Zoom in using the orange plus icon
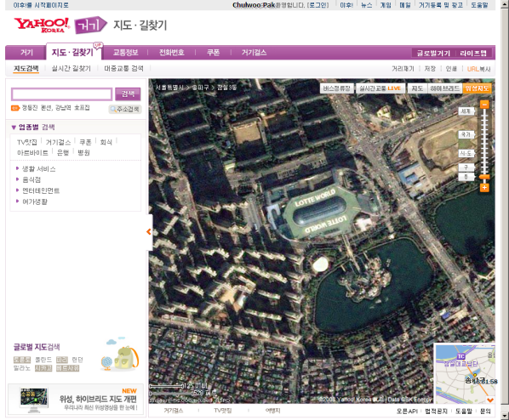This screenshot has width=509, height=420. coord(484,187)
